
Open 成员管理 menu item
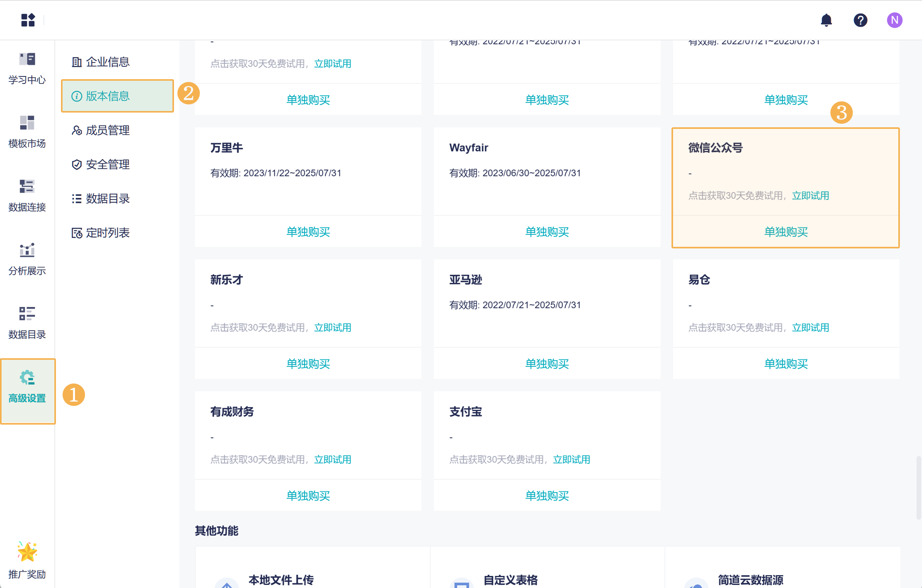(107, 130)
